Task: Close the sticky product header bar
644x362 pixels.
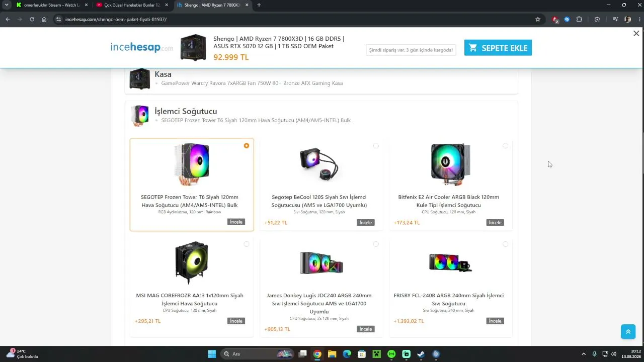Action: pyautogui.click(x=636, y=34)
